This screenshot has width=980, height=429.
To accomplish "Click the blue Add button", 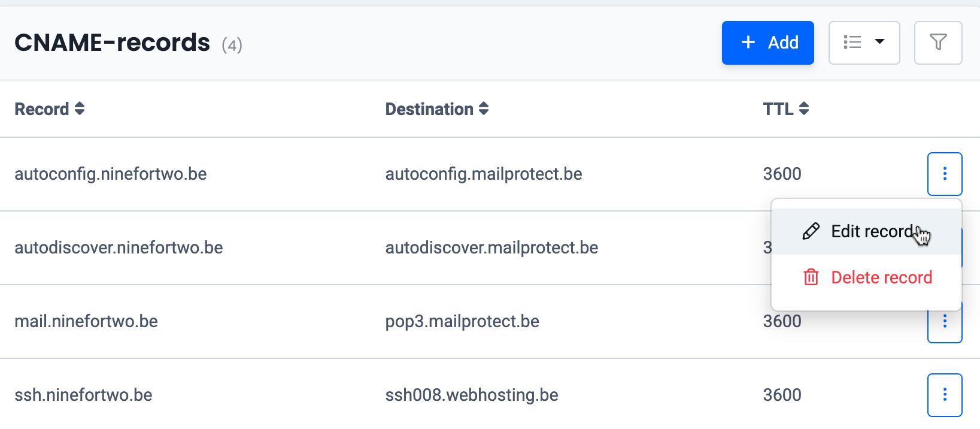I will [767, 43].
